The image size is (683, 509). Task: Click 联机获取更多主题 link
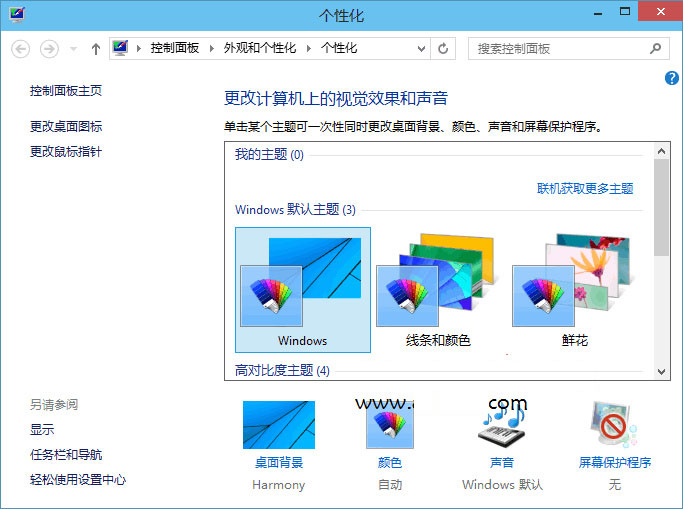[585, 188]
